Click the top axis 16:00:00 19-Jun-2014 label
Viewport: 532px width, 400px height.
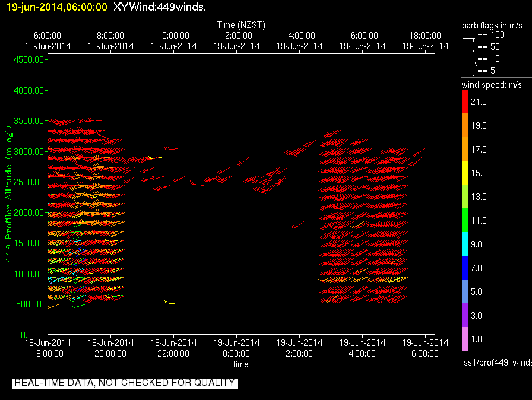pos(362,41)
